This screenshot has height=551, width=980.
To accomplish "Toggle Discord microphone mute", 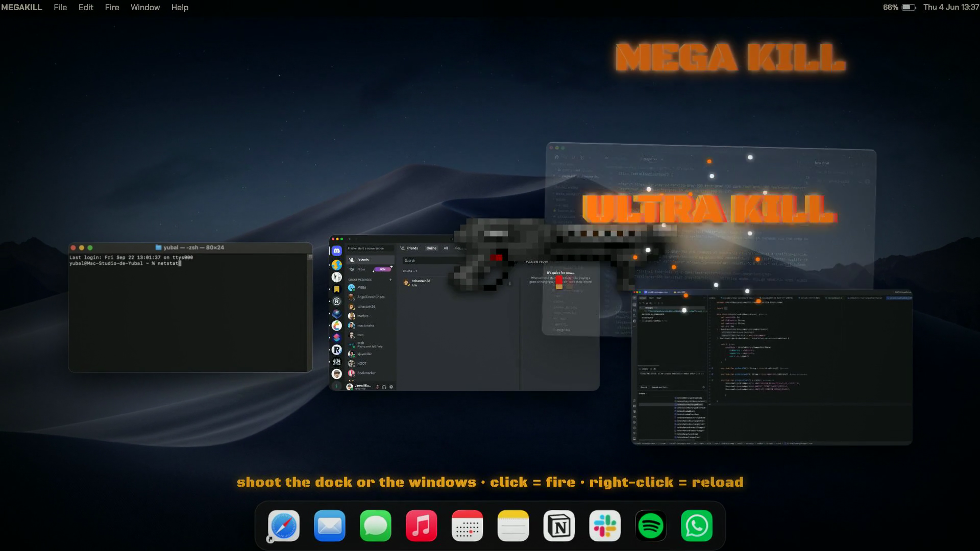I will pos(378,387).
